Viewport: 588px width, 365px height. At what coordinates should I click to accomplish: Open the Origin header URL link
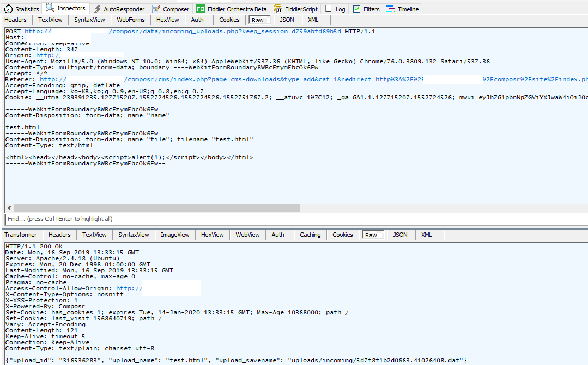(x=47, y=55)
